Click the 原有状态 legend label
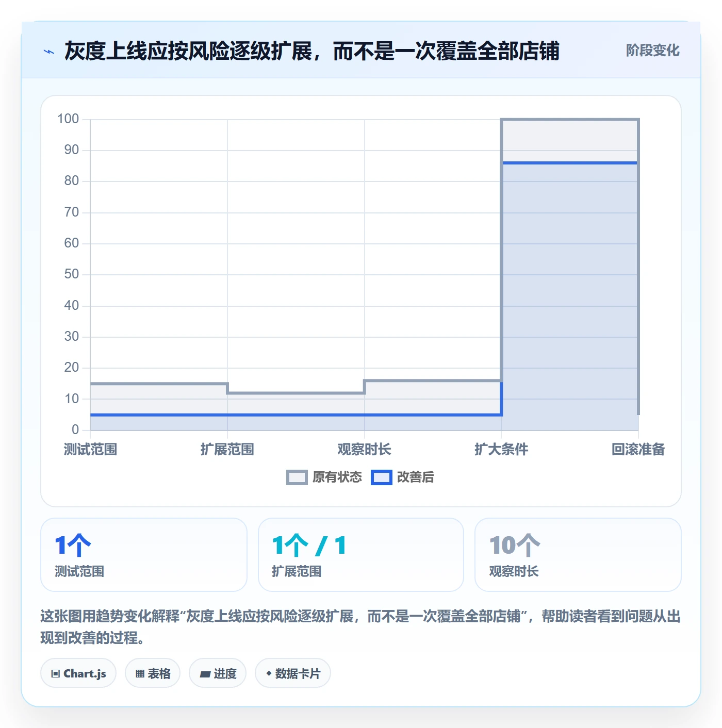 tap(337, 477)
